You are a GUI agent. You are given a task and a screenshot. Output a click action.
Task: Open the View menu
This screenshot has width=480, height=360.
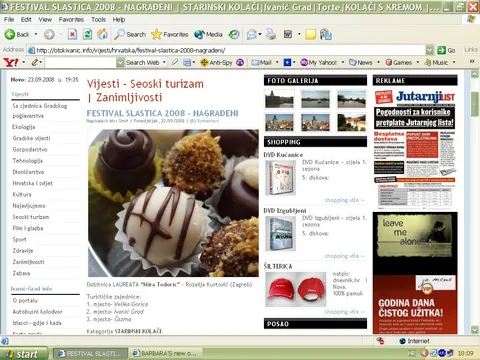point(45,19)
